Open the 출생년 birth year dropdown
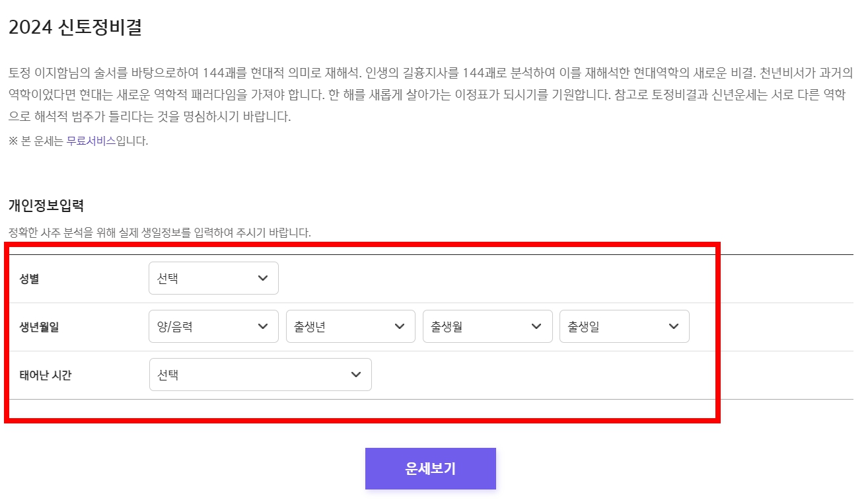The image size is (868, 504). 349,326
